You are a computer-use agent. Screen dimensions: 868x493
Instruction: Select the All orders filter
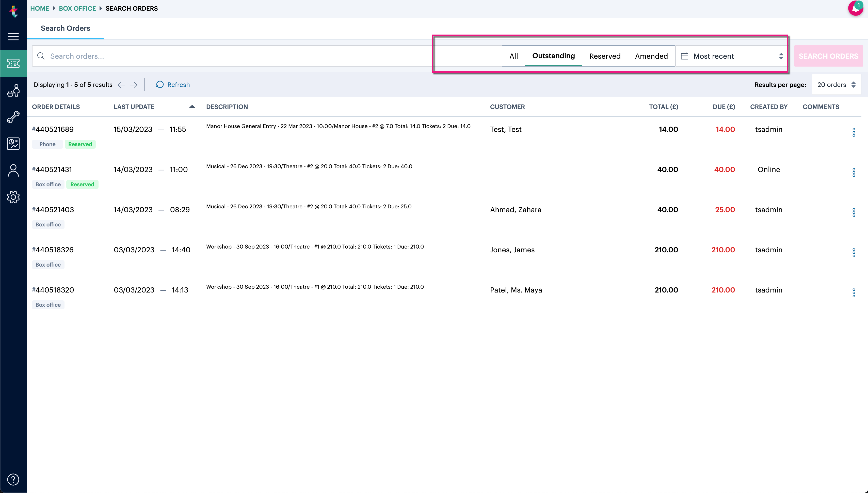(x=513, y=56)
